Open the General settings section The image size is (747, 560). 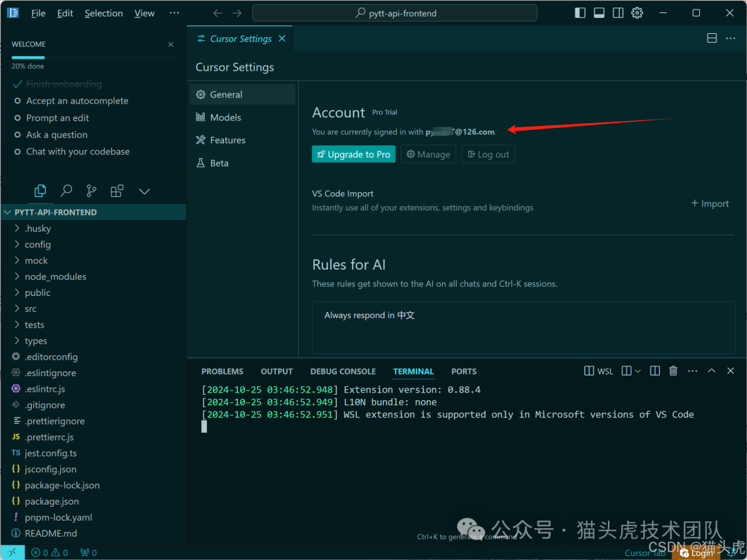tap(242, 94)
